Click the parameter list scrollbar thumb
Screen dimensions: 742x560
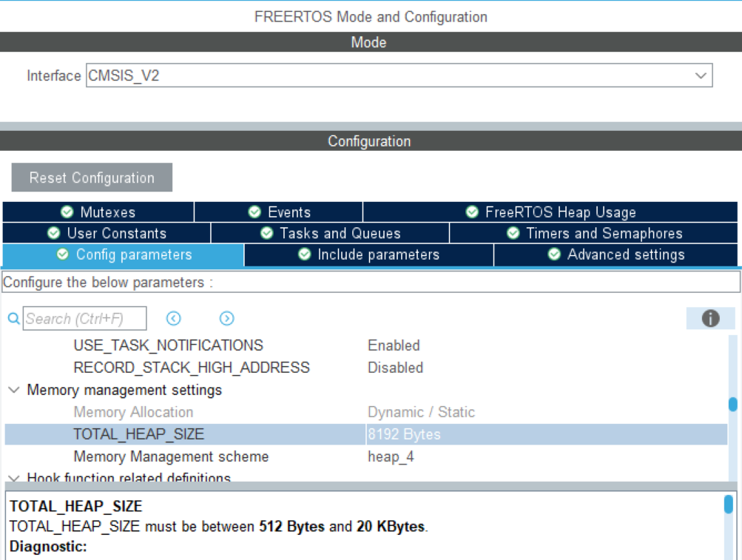(733, 404)
